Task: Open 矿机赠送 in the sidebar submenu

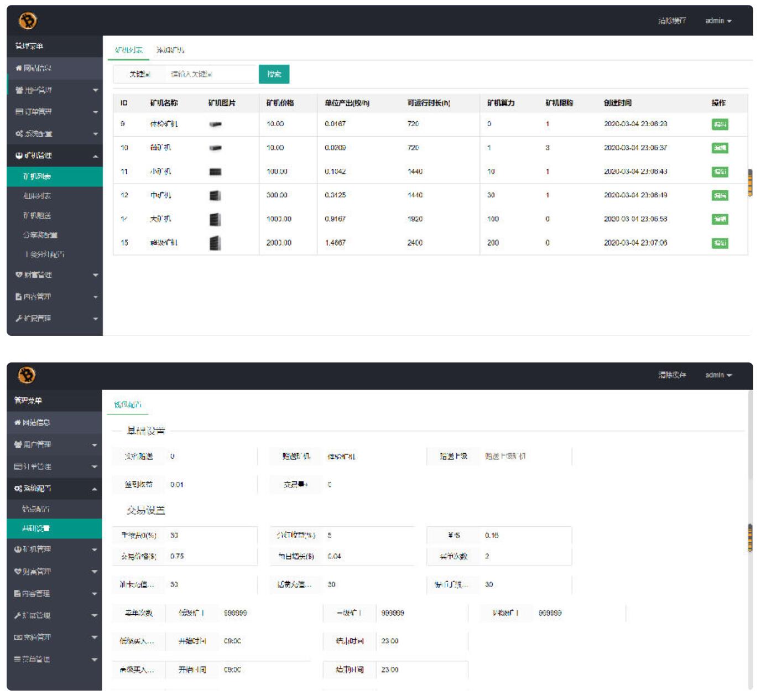Action: click(37, 215)
